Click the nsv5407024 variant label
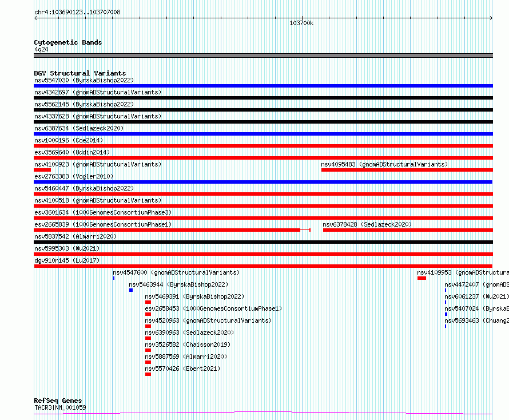Viewport: 509px width, 420px height. point(476,308)
